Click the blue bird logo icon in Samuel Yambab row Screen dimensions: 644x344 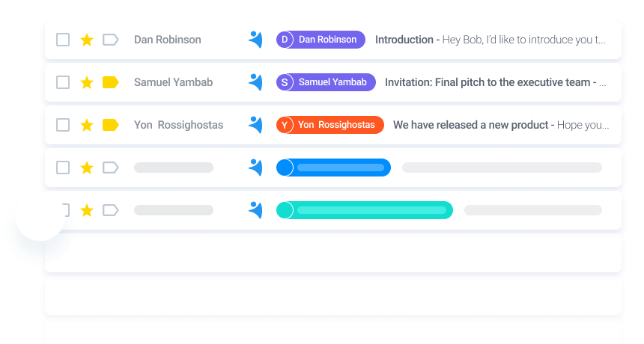[255, 82]
